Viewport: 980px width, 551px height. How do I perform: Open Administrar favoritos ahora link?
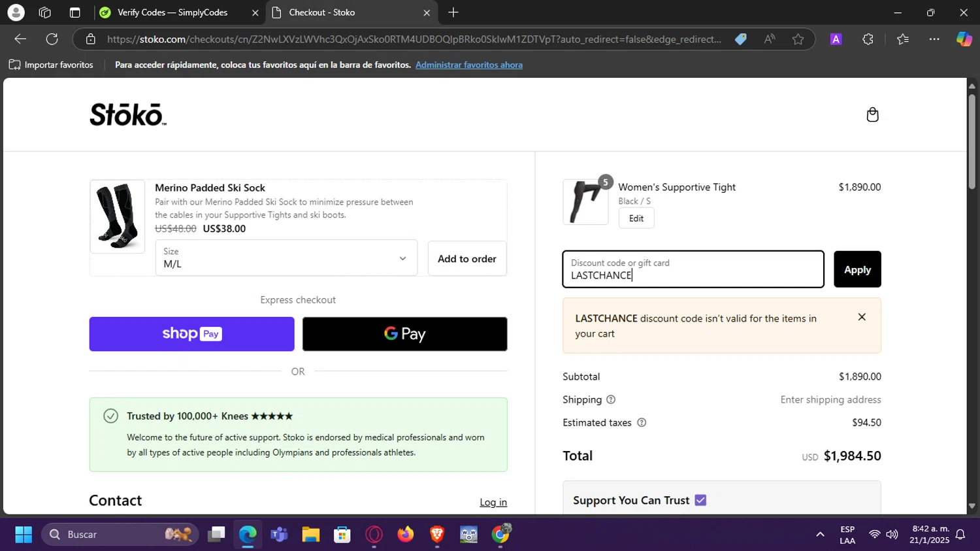(x=469, y=65)
